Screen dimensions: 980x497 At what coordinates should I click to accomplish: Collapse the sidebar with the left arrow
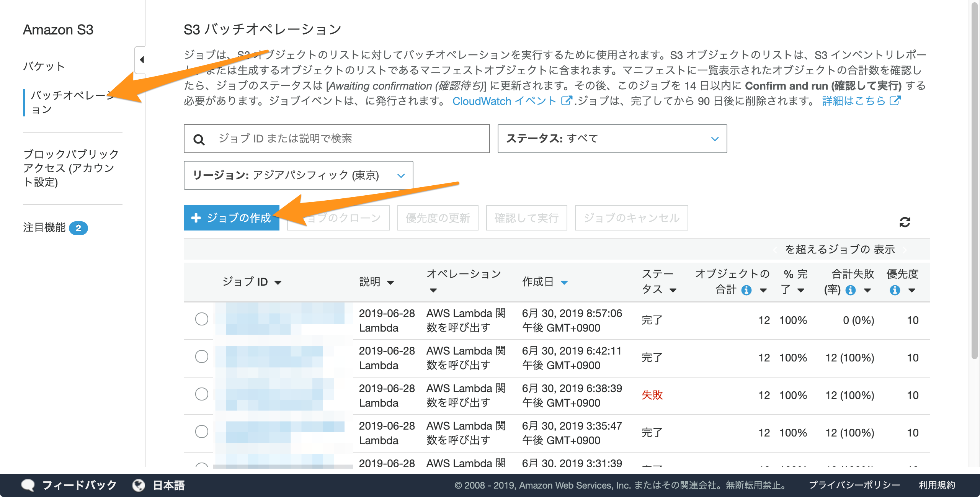pos(142,60)
